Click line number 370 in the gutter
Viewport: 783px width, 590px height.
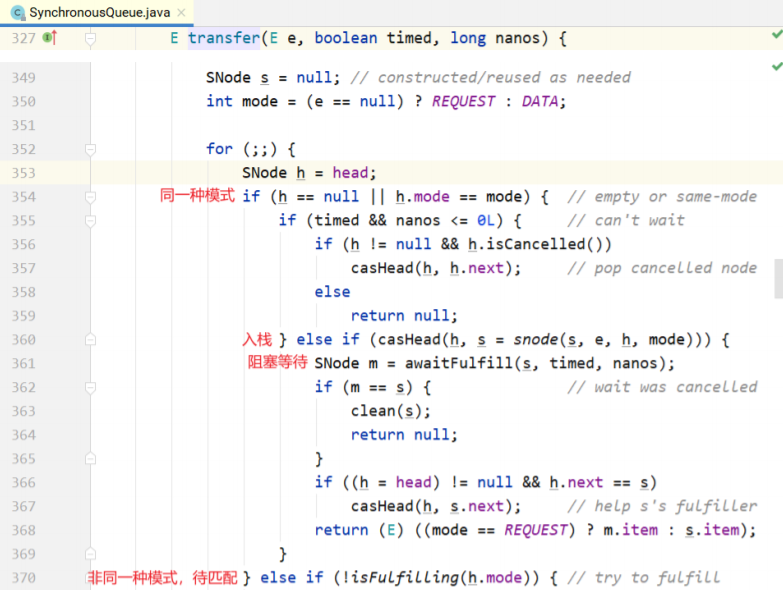coord(23,578)
